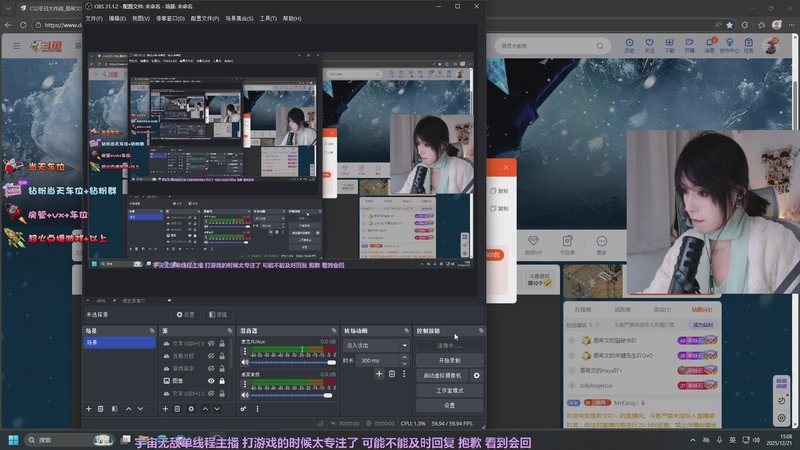Show the 文本 (GDI+) 2 source
800x450 pixels.
[x=211, y=393]
